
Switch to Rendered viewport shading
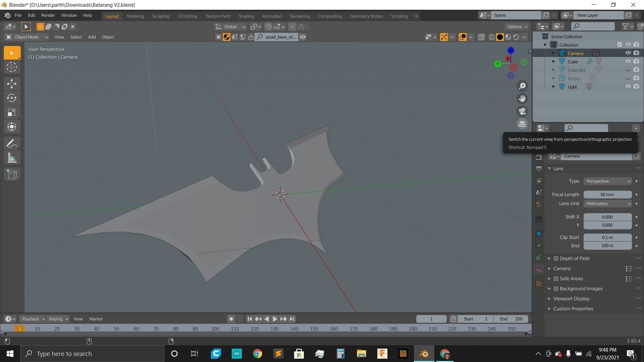coord(516,37)
